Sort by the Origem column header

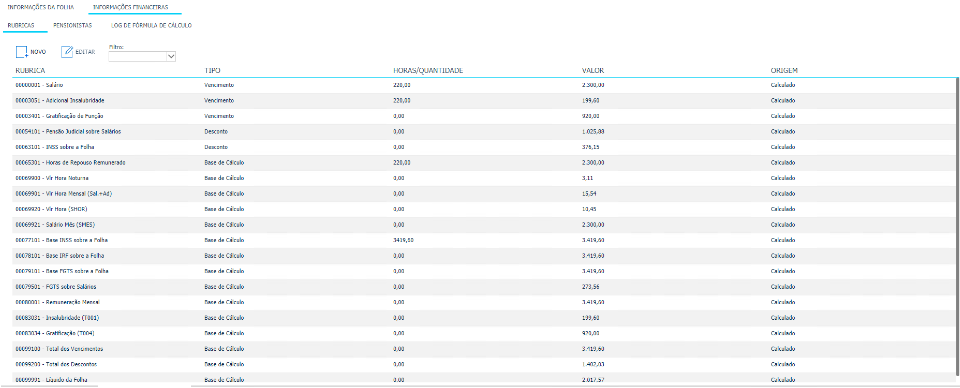tap(784, 70)
